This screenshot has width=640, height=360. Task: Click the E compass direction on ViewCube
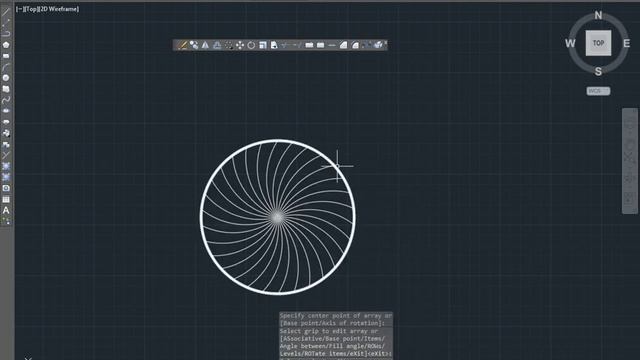(x=627, y=43)
